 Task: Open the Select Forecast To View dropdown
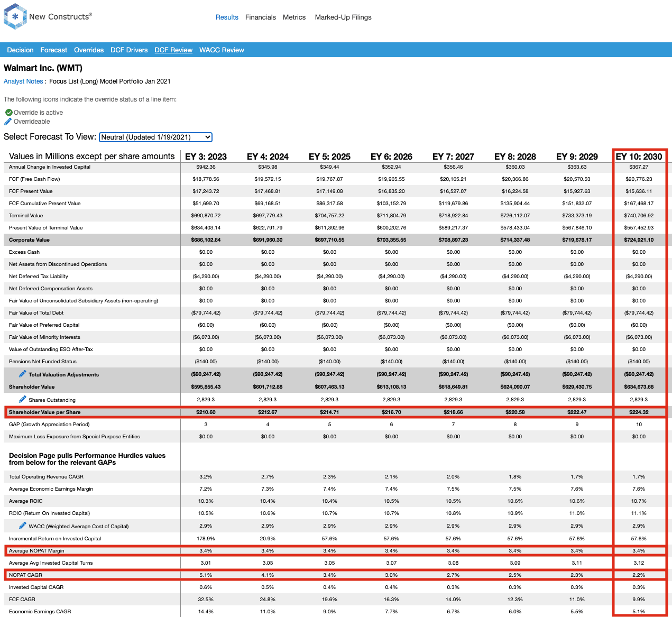(x=155, y=137)
